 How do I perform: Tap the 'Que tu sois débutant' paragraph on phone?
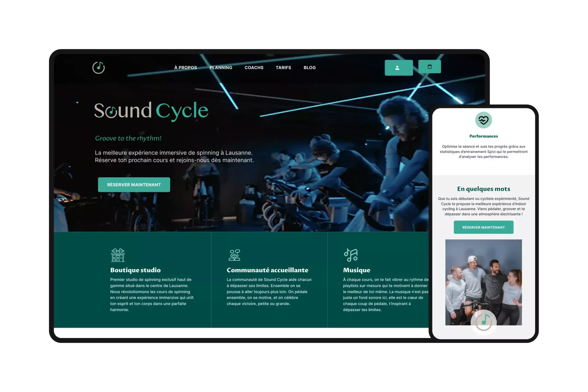pyautogui.click(x=484, y=206)
